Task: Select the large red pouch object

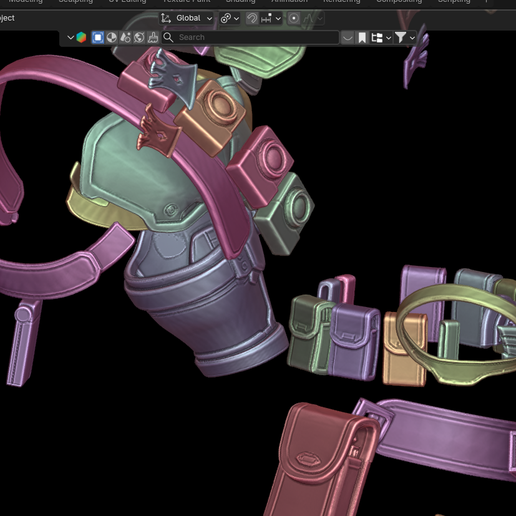Action: click(322, 460)
